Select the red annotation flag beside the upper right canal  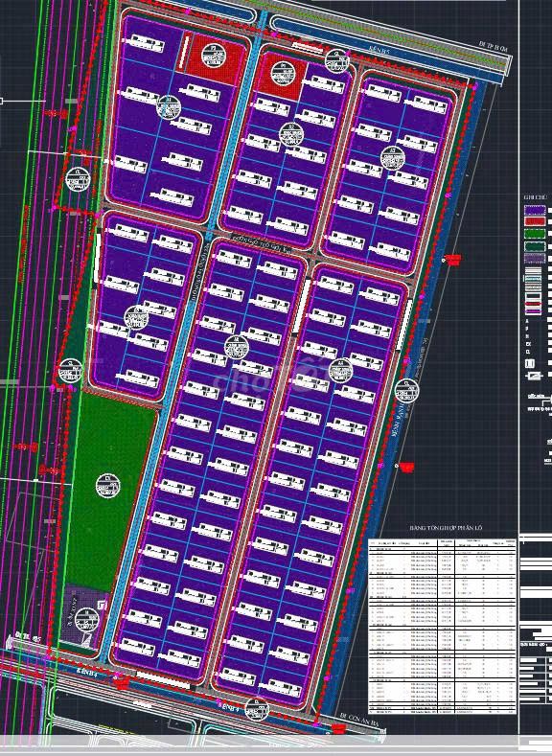click(452, 260)
